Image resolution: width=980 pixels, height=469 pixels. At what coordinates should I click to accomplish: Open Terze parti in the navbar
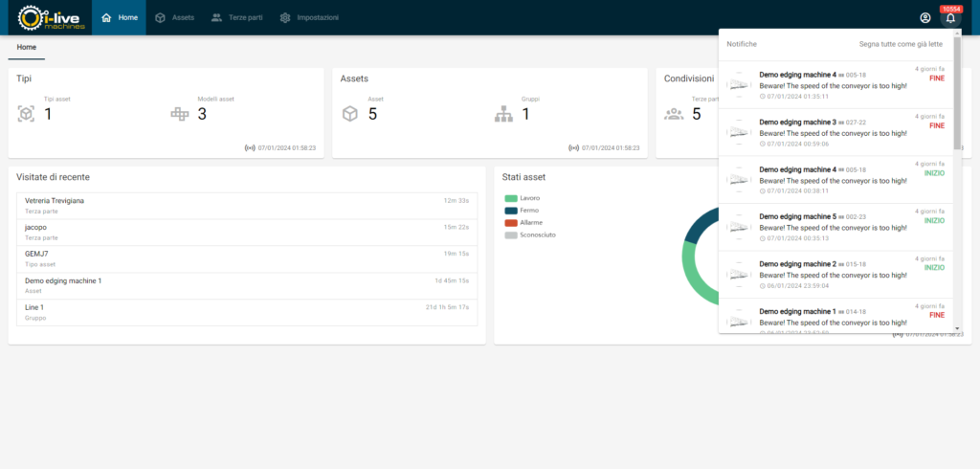click(236, 17)
